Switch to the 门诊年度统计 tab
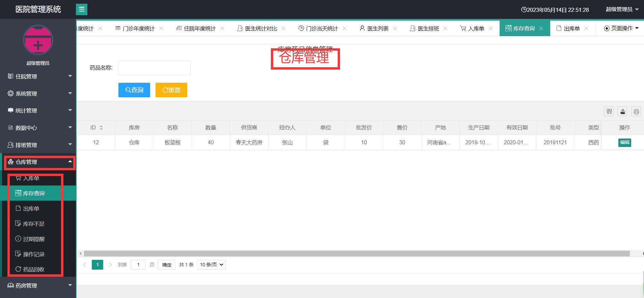Image resolution: width=644 pixels, height=298 pixels. [135, 28]
